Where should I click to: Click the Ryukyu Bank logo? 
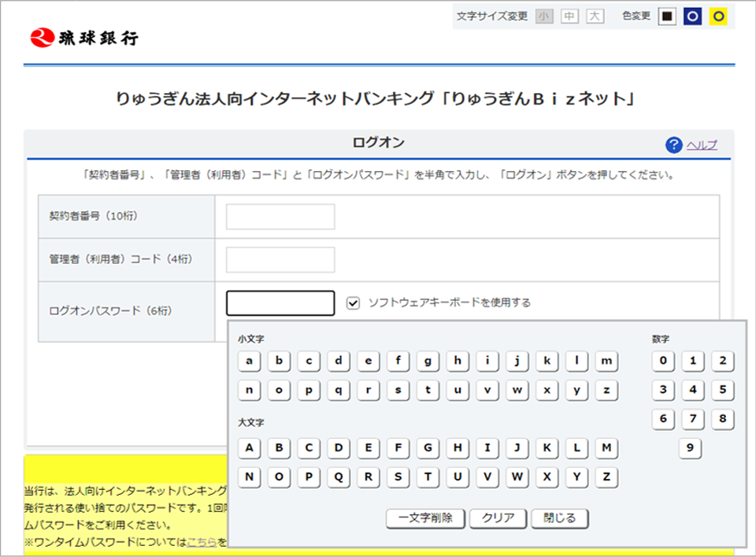click(84, 38)
